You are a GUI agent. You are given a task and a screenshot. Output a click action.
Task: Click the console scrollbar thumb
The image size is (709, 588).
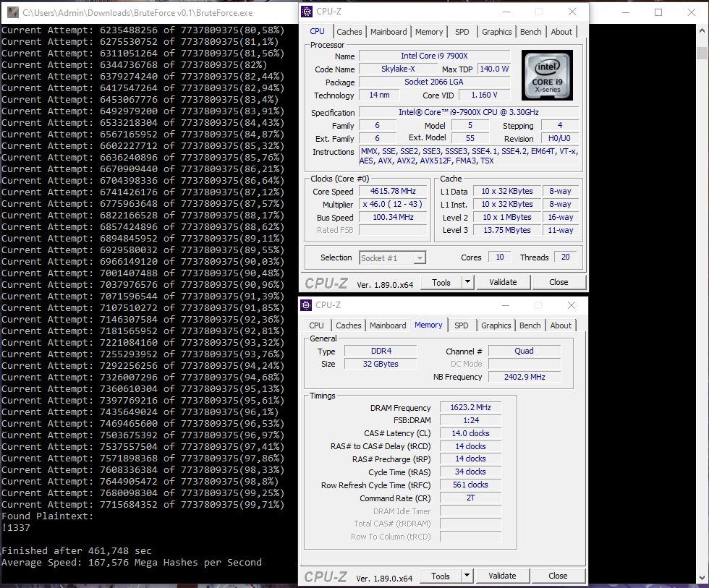point(702,52)
